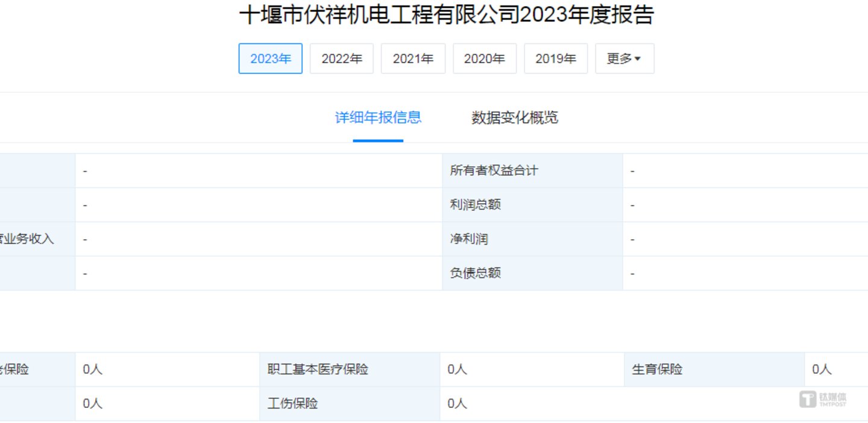Select the 利润总额 label cell
The width and height of the screenshot is (868, 423).
[475, 205]
